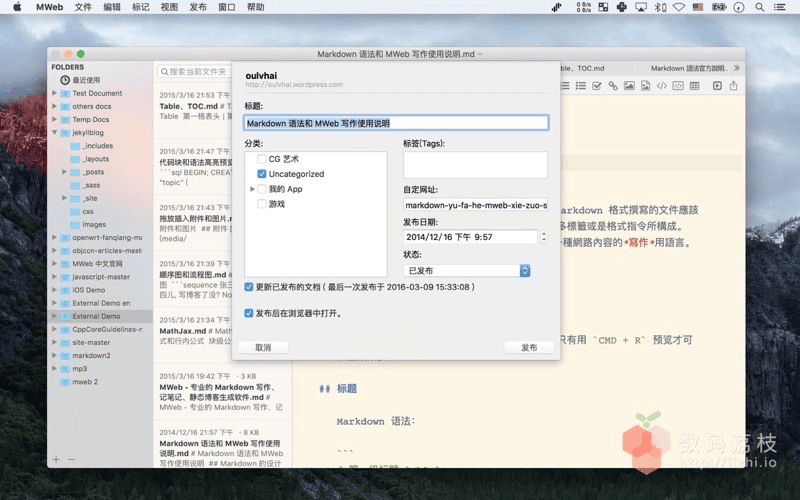Click the 发布日期 date stepper arrows
The height and width of the screenshot is (500, 800).
click(x=544, y=237)
